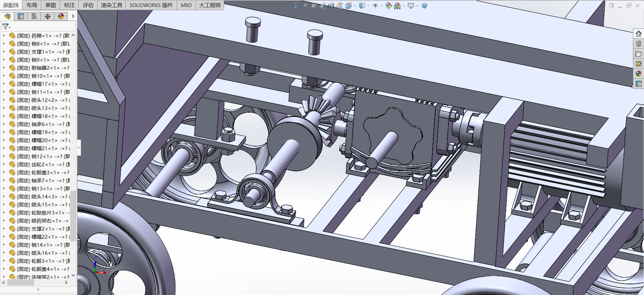Open the 装配体 ribbon tab
The height and width of the screenshot is (295, 644).
pyautogui.click(x=11, y=5)
